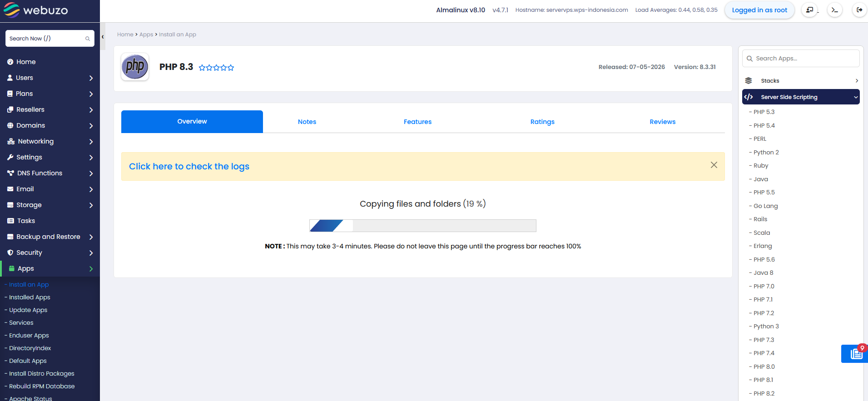Open Update Apps in sidebar
Screen dimensions: 868x401
[x=28, y=310]
